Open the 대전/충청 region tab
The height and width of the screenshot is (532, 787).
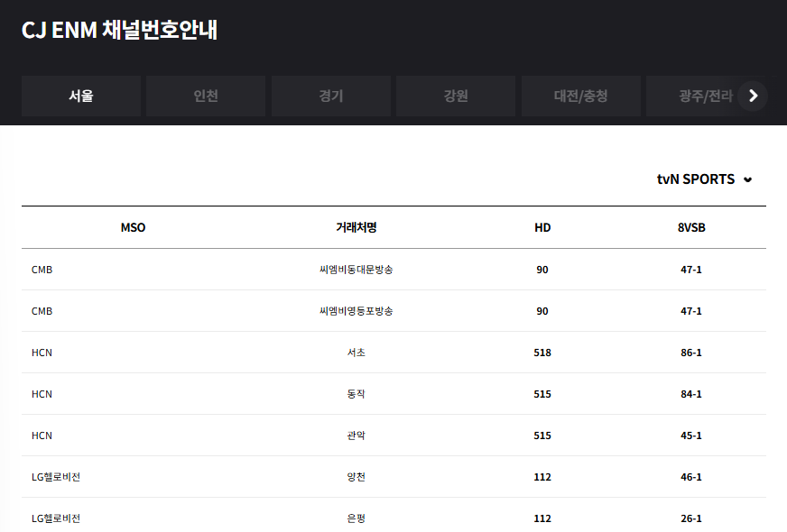[x=580, y=96]
